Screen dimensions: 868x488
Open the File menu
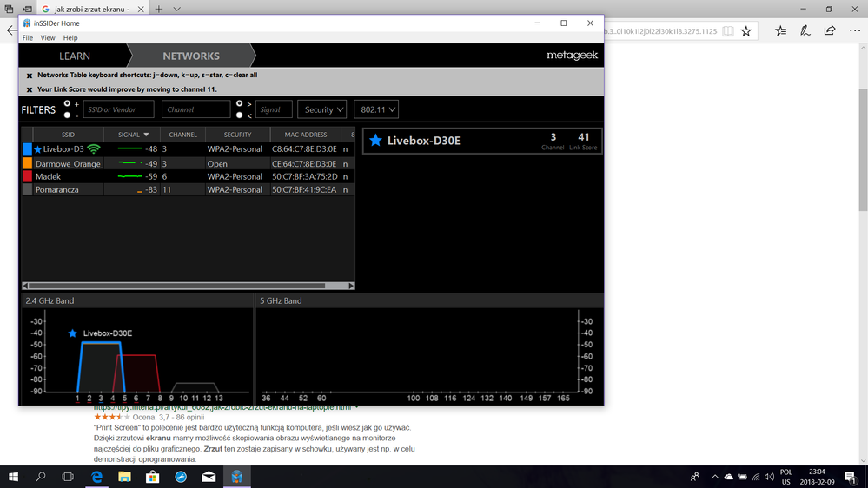(28, 38)
